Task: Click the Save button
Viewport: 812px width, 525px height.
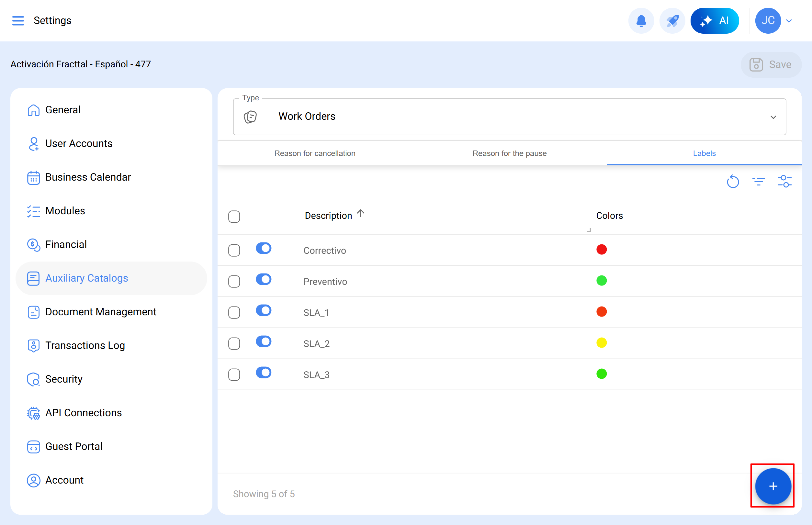Action: tap(771, 64)
